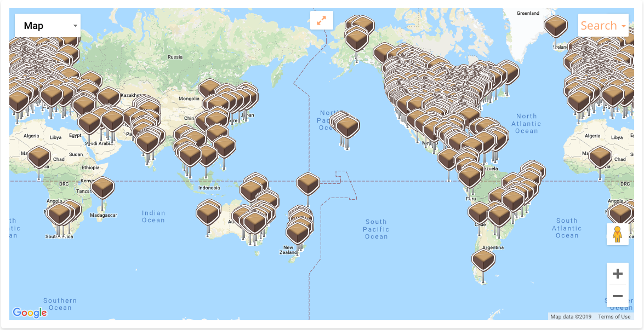
Task: Select the box marker in Western Australia
Action: point(208,214)
